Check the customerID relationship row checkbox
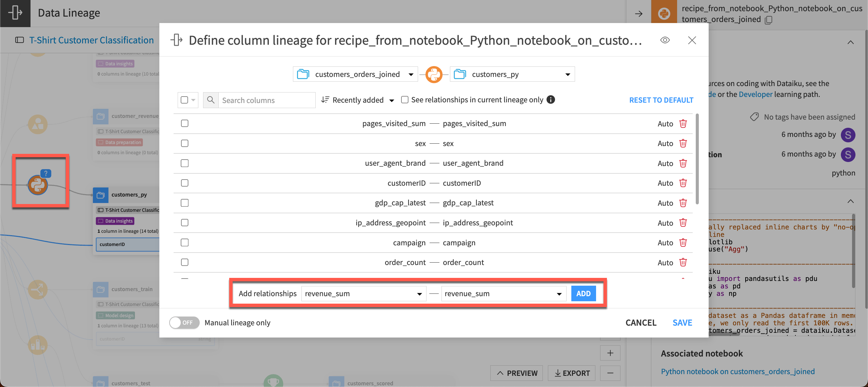This screenshot has width=868, height=387. coord(184,183)
